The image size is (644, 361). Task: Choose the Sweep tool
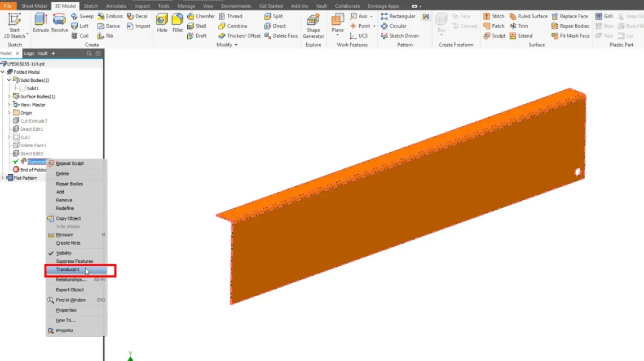coord(82,16)
